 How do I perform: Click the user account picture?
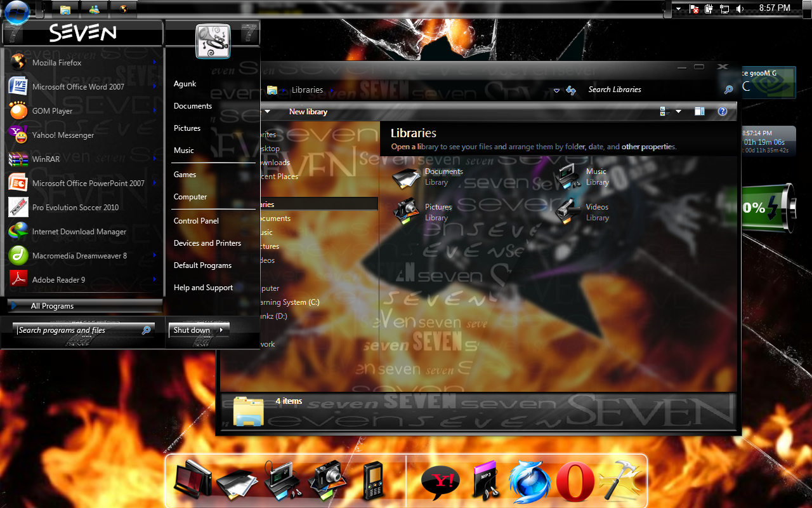point(213,41)
